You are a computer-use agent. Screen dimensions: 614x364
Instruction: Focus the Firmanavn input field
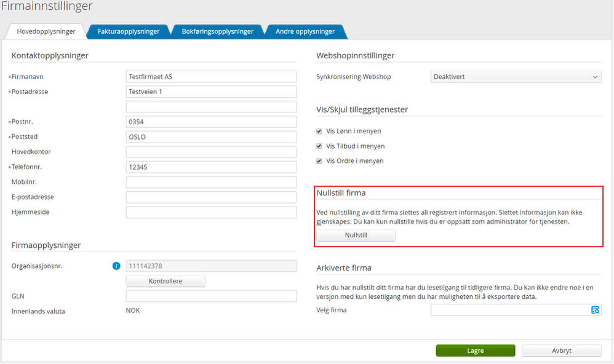point(211,77)
